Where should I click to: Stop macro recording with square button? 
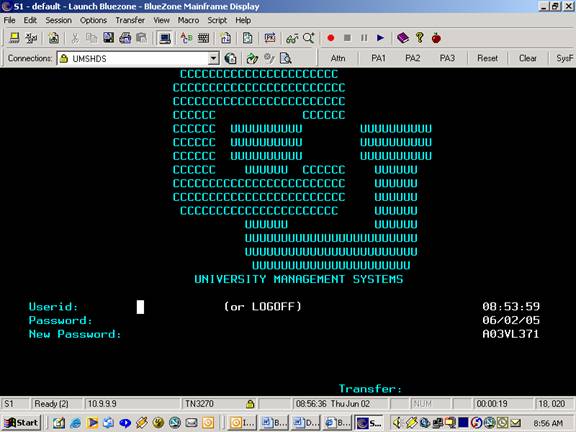click(347, 38)
